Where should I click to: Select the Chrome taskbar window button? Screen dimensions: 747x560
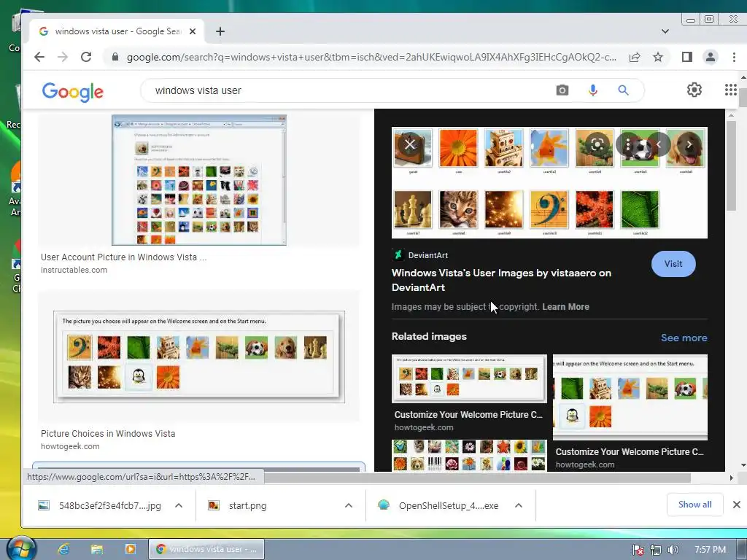pos(206,549)
